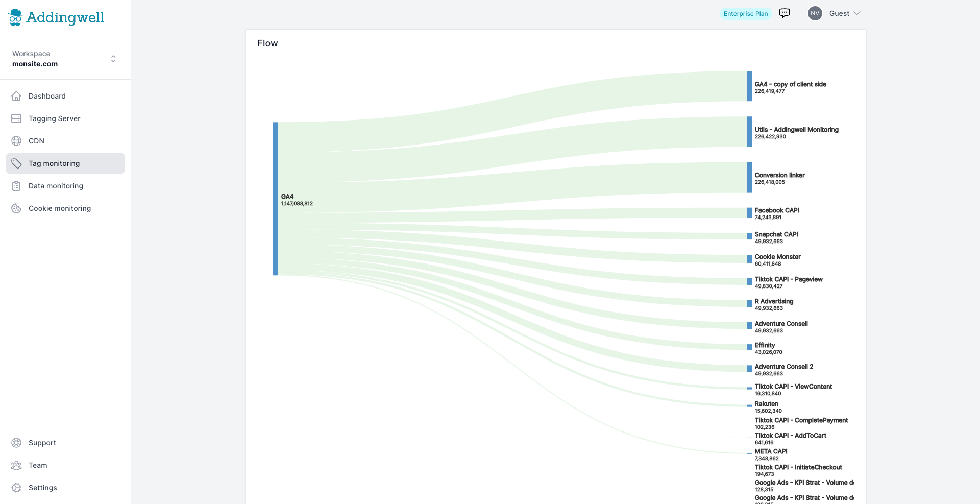Click the Adventure Conseil 2 node bar
Screen dimensions: 980x504
[x=749, y=369]
